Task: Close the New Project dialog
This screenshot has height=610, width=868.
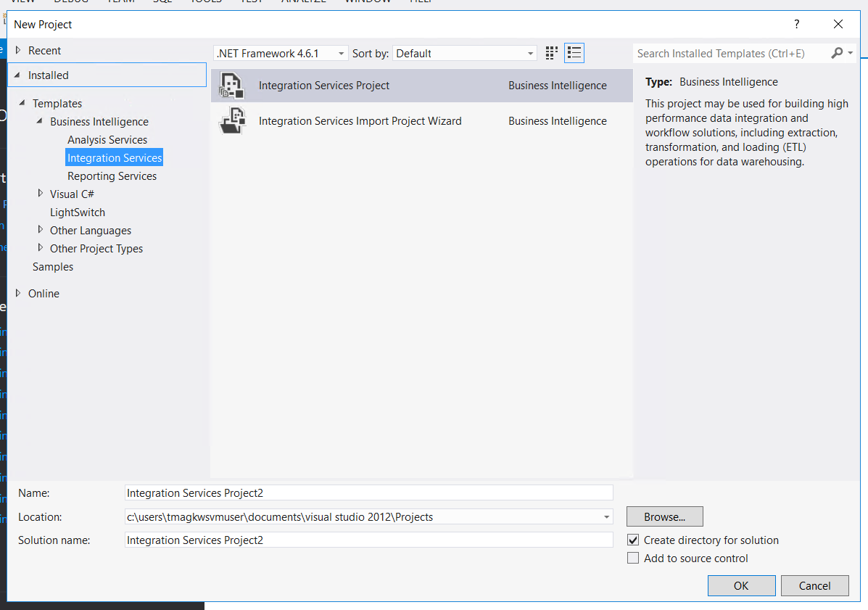Action: (838, 24)
